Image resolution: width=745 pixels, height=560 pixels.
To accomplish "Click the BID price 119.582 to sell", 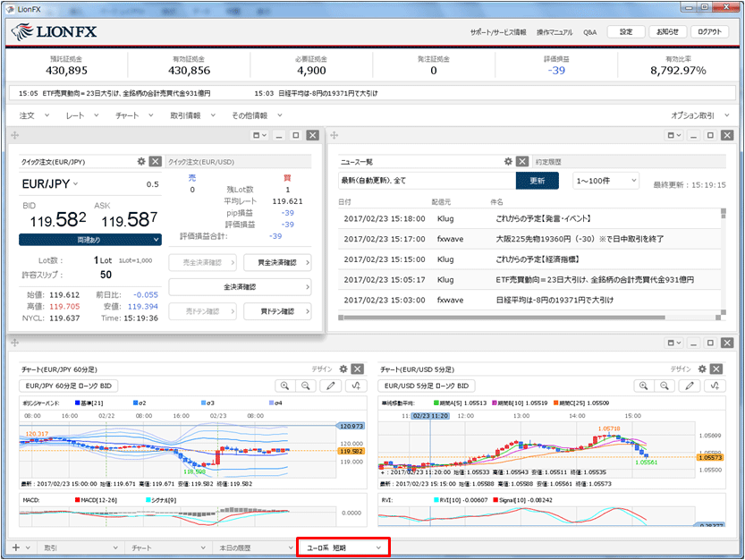I will pos(57,220).
